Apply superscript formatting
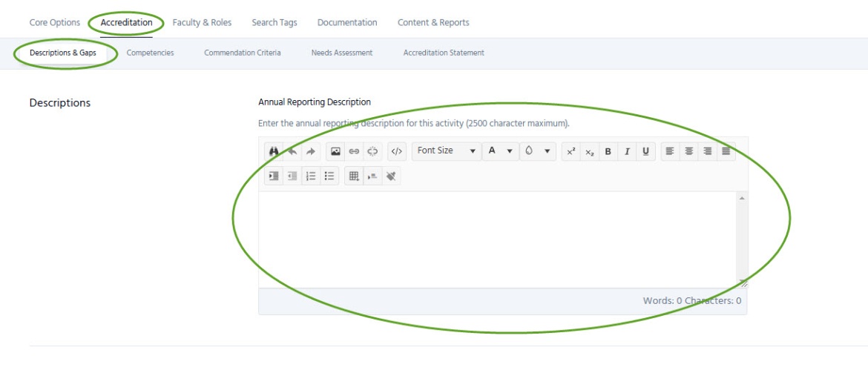The image size is (868, 367). (x=571, y=151)
